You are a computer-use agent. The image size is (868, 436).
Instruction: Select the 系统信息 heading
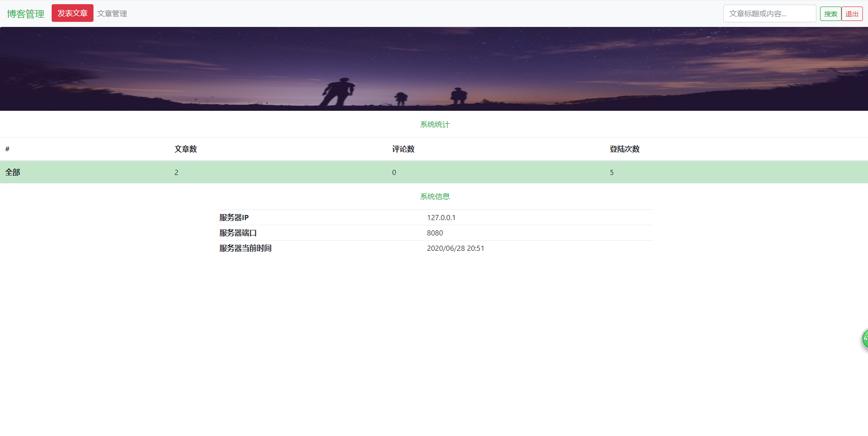[434, 196]
